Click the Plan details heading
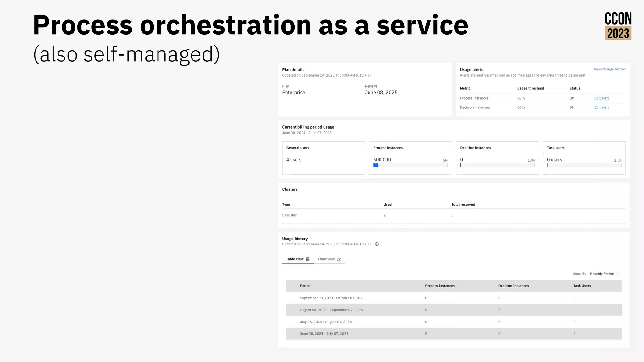 point(293,70)
